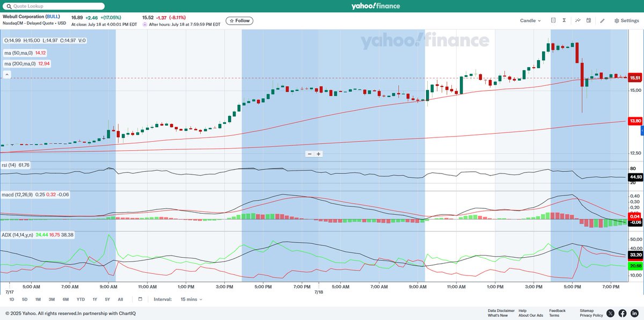Click the MACD histogram value tag -0.06

coord(635,222)
